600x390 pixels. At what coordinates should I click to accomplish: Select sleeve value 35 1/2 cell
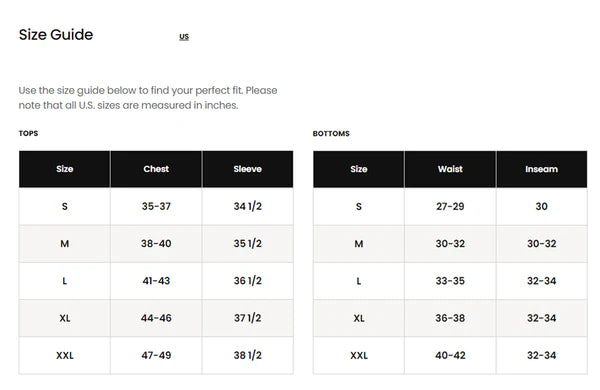point(248,243)
